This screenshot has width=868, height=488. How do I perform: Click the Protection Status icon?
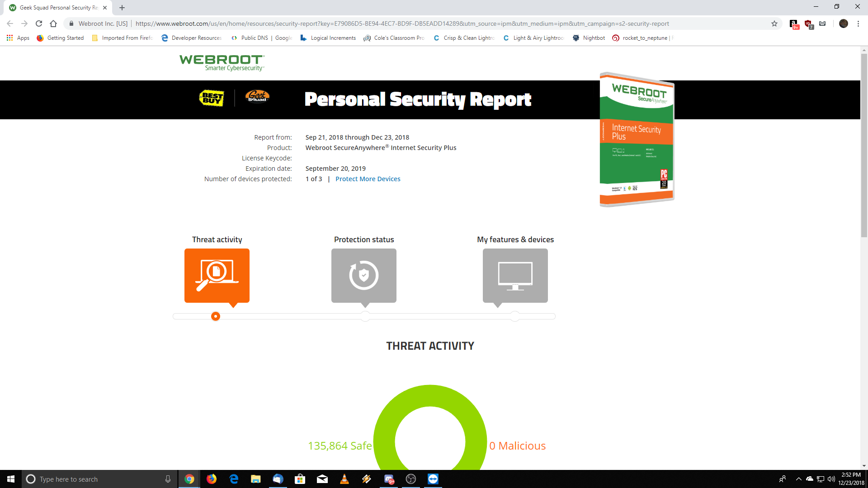[363, 275]
